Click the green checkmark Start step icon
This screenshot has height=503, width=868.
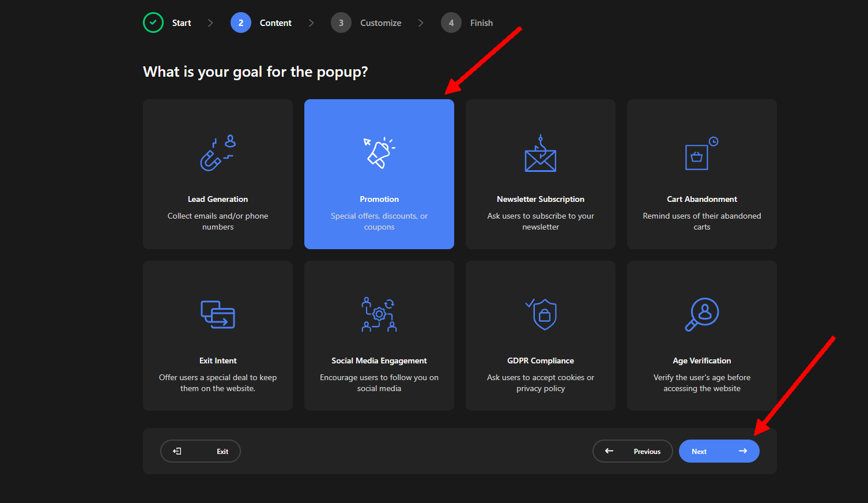click(153, 22)
